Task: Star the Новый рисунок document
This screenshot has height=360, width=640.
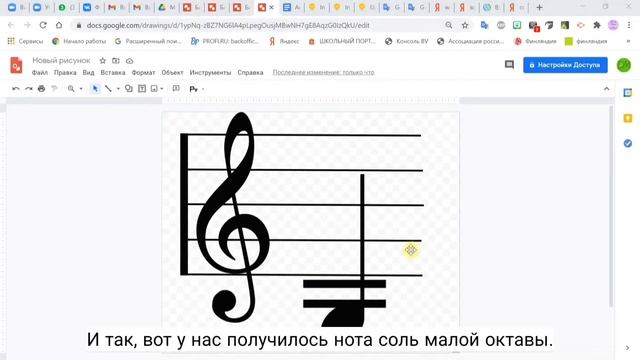Action: click(103, 61)
